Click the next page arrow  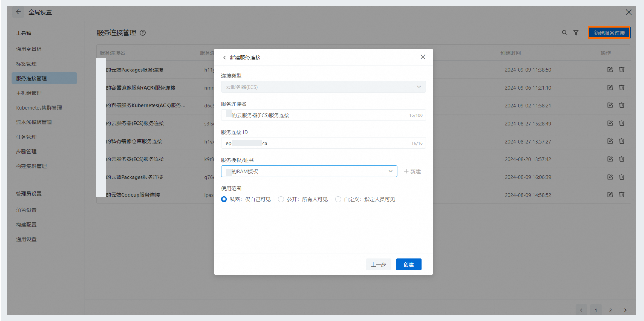pyautogui.click(x=625, y=310)
